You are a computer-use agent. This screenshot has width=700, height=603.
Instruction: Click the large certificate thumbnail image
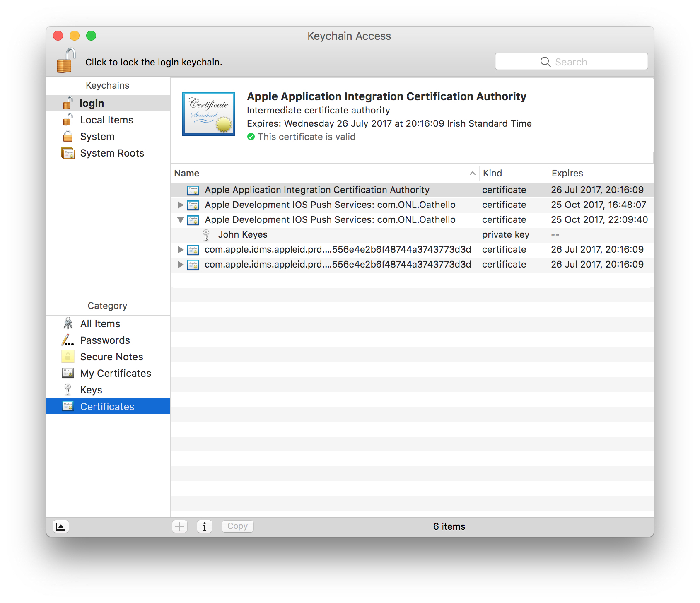coord(209,114)
